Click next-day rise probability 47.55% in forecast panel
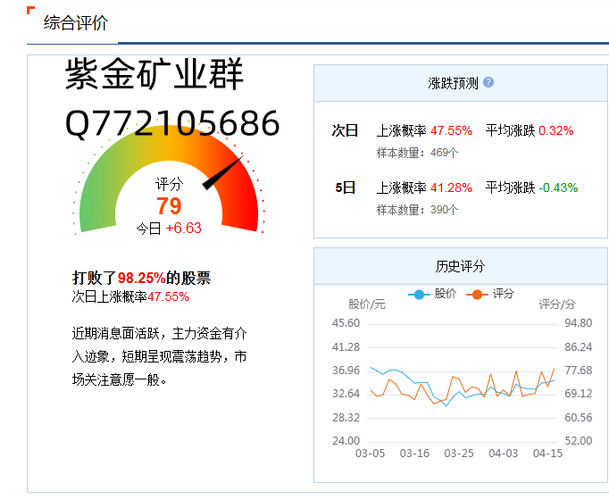 click(x=451, y=131)
